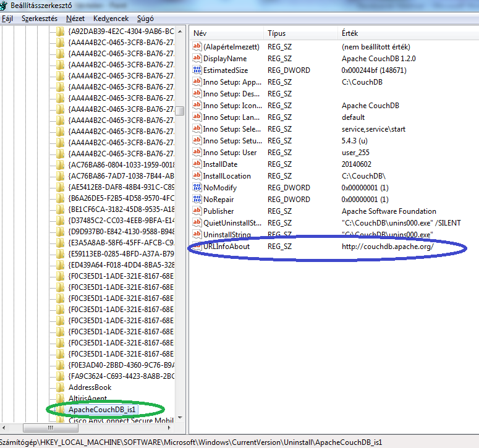Click the string icon of Inno Setup: App path
This screenshot has height=448, width=479.
coord(197,82)
